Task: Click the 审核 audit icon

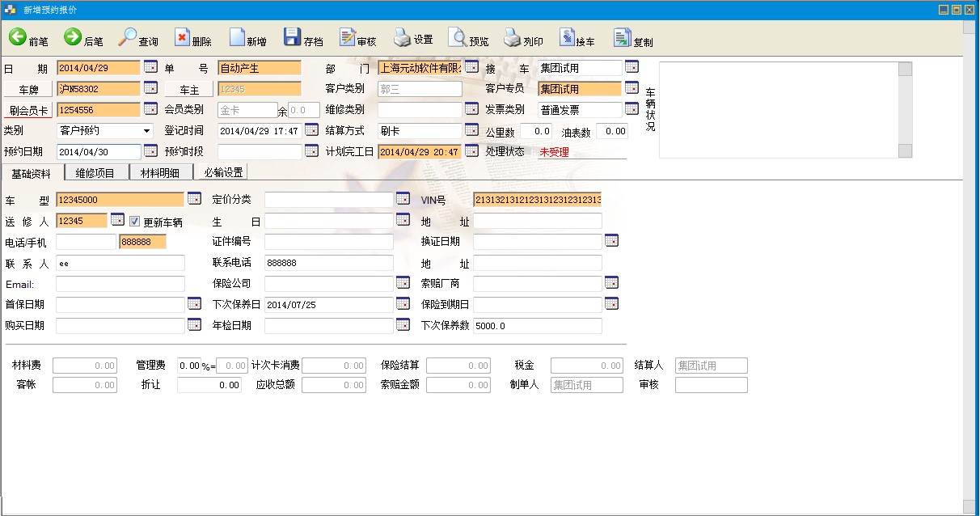Action: click(x=348, y=37)
